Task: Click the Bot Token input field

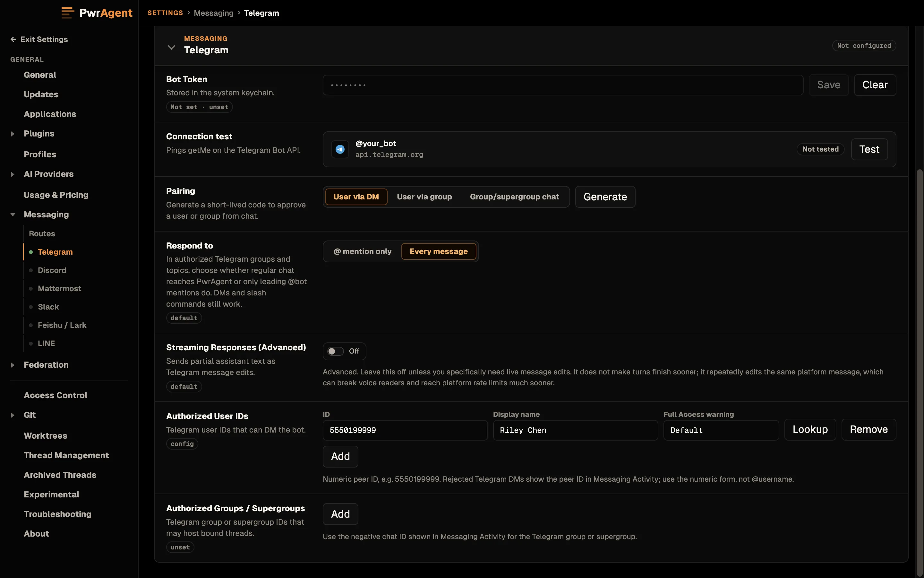Action: click(x=563, y=85)
